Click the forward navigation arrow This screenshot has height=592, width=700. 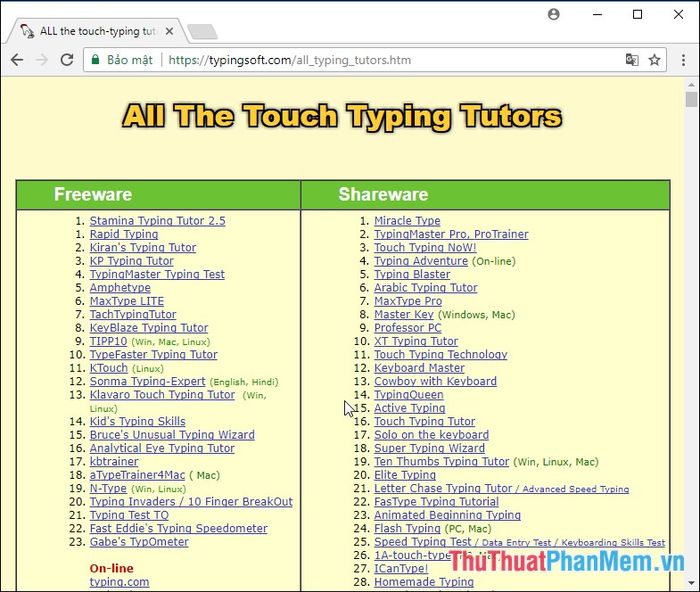pos(42,60)
